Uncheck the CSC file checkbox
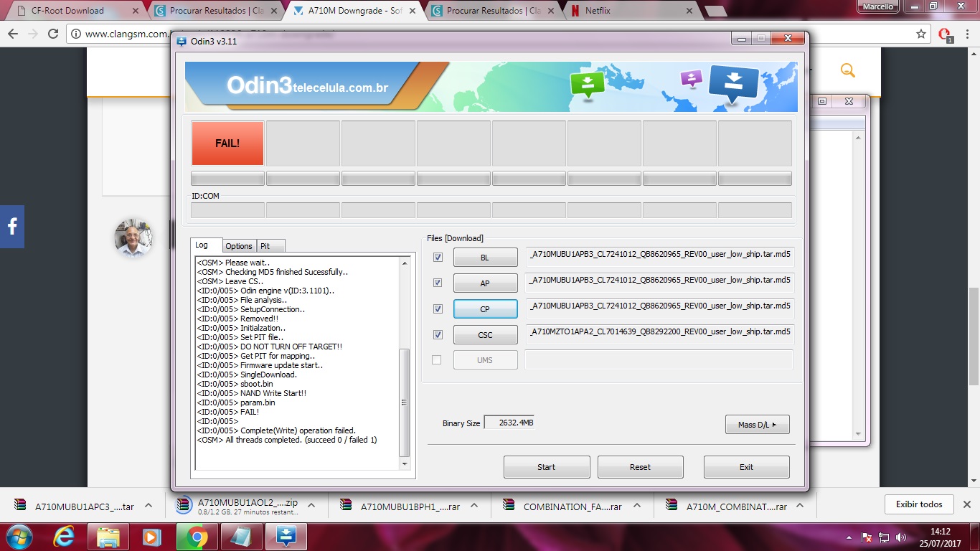Viewport: 980px width, 551px height. point(438,334)
